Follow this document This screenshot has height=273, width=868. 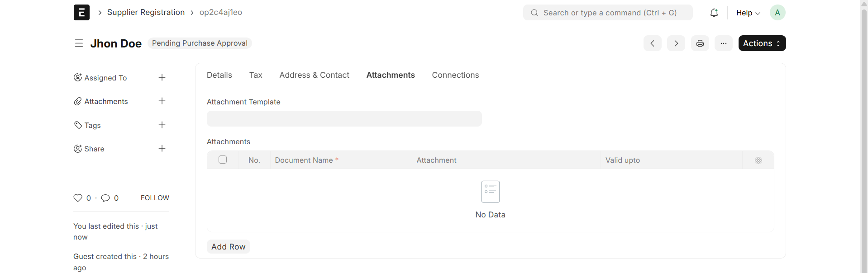pos(155,198)
